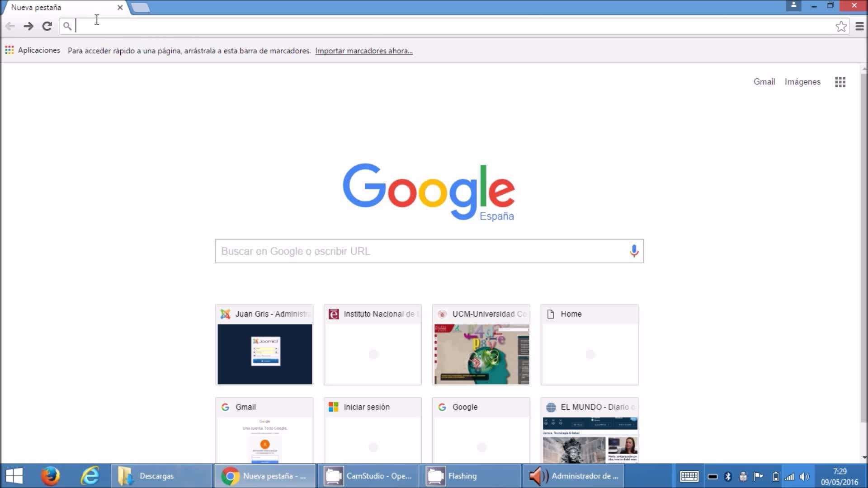Viewport: 868px width, 488px height.
Task: Click the Importar marcadores ahora link
Action: click(363, 51)
